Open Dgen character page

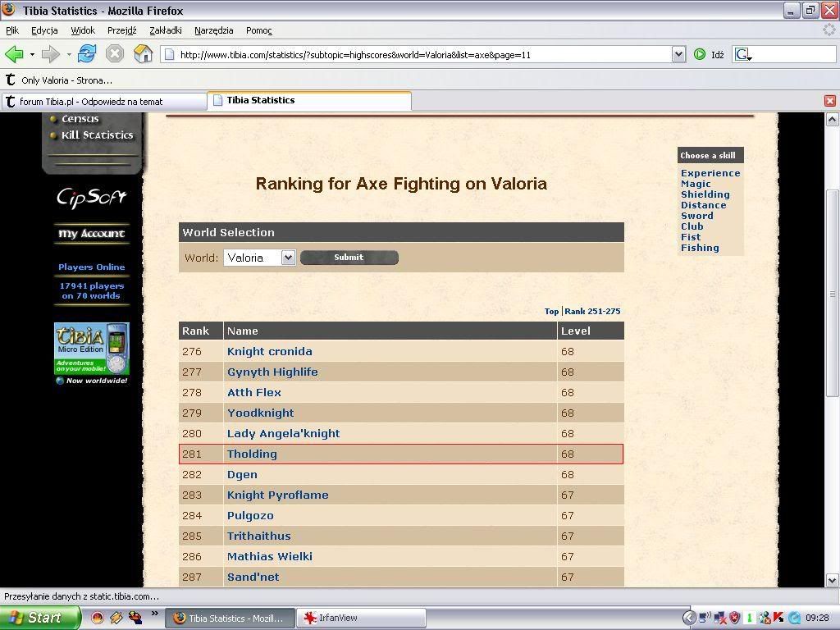pos(242,475)
